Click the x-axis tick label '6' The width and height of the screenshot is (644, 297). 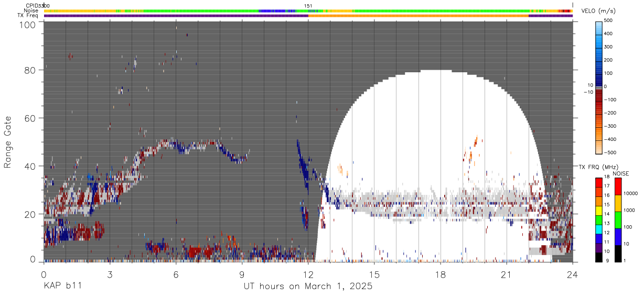[176, 274]
